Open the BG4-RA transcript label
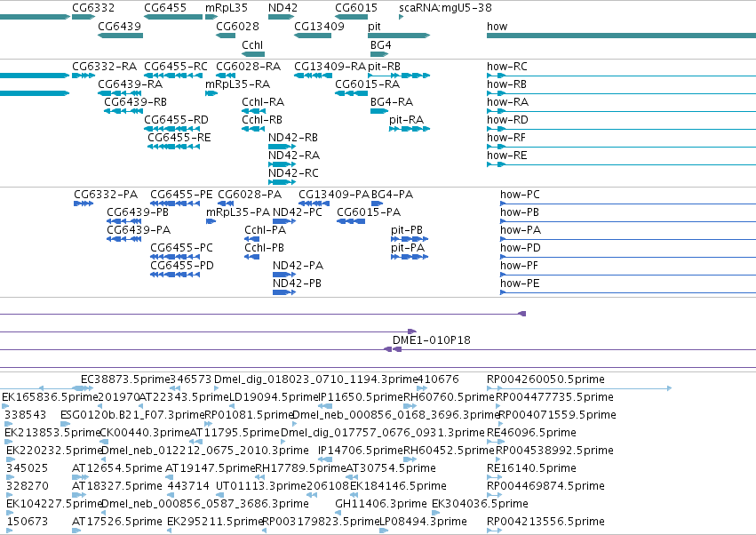Viewport: 756px width, 535px height. click(x=392, y=102)
